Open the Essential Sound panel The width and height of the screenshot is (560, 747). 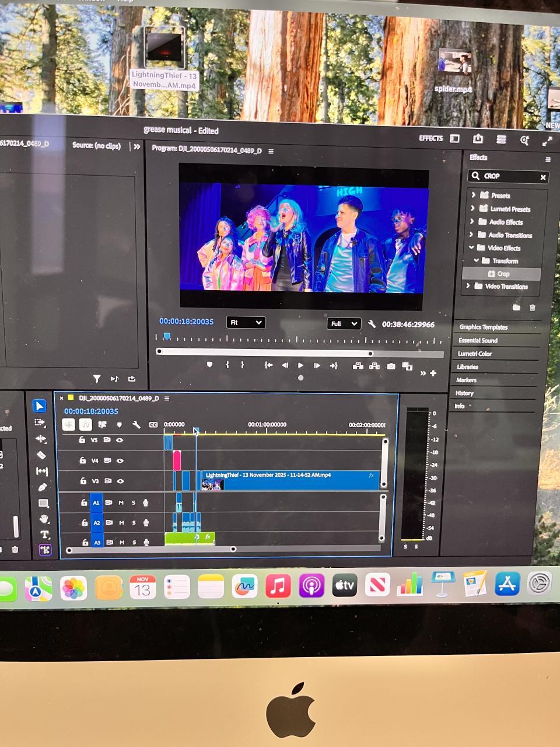point(478,340)
